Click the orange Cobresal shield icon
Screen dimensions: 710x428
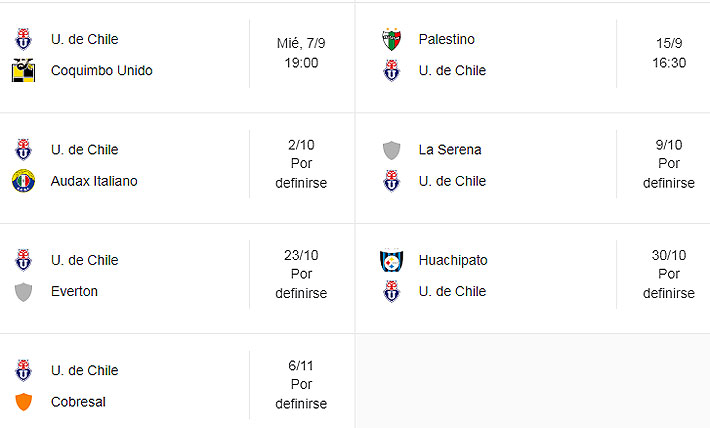[x=23, y=401]
